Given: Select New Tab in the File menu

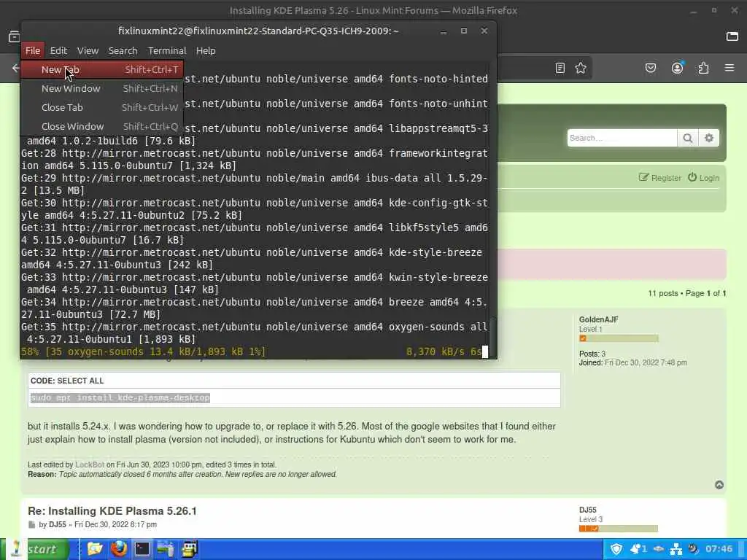Looking at the screenshot, I should pyautogui.click(x=101, y=69).
